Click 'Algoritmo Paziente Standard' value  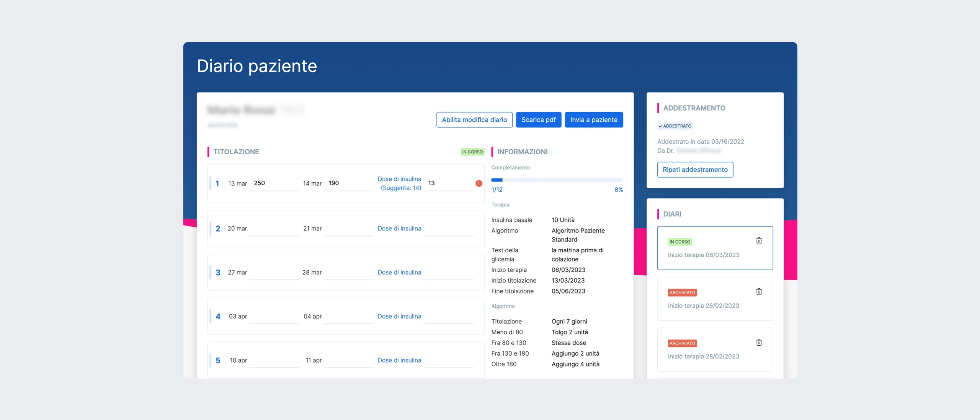pos(578,235)
